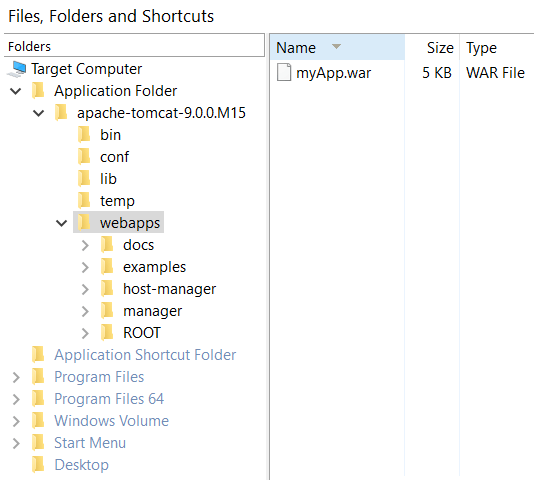
Task: Collapse the Application Folder node
Action: (x=16, y=91)
